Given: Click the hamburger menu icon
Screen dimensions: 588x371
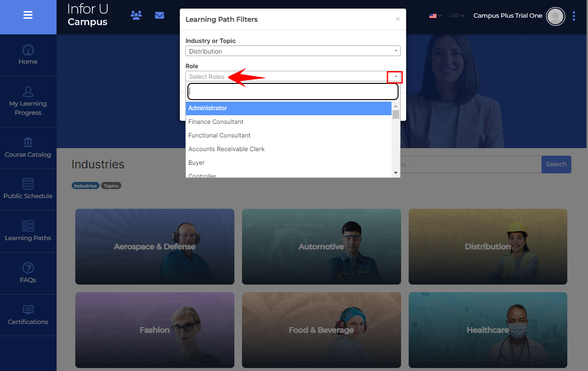Looking at the screenshot, I should tap(28, 15).
